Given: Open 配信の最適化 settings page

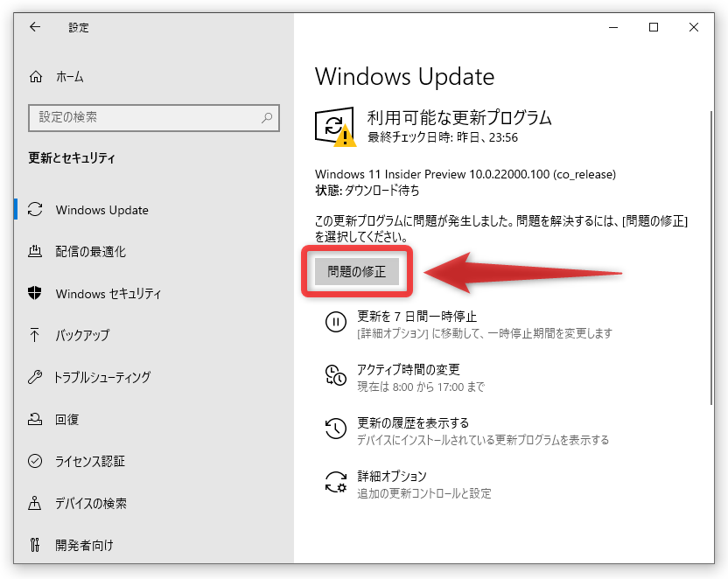Looking at the screenshot, I should click(x=154, y=252).
